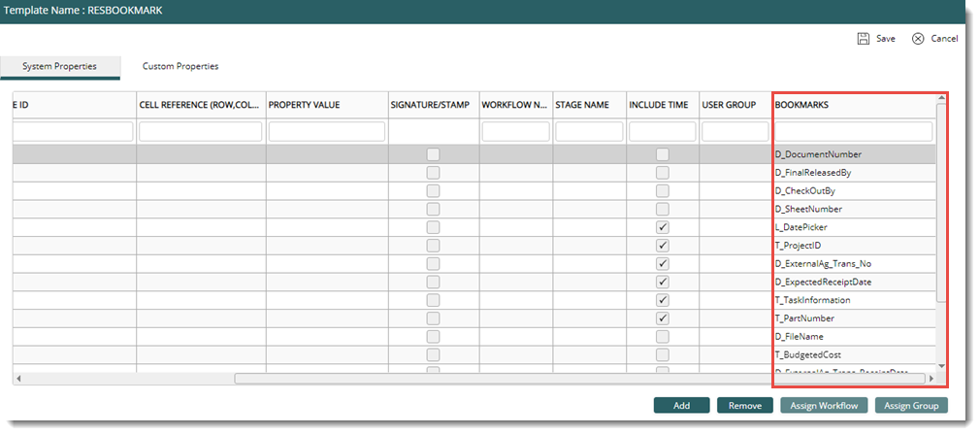Click the Property Value filter input field

coord(327,131)
